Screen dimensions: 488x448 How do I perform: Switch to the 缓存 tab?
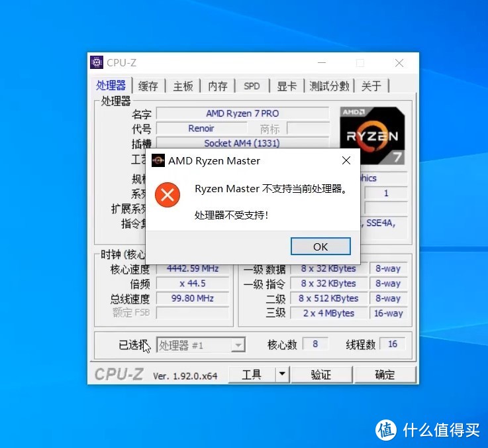click(x=148, y=86)
